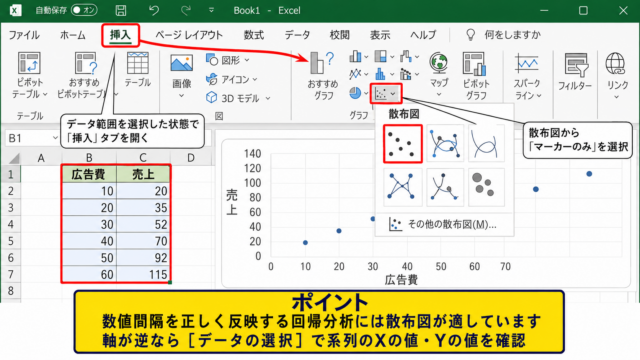This screenshot has height=360, width=640.
Task: Switch to the 数式 tab
Action: [x=254, y=35]
